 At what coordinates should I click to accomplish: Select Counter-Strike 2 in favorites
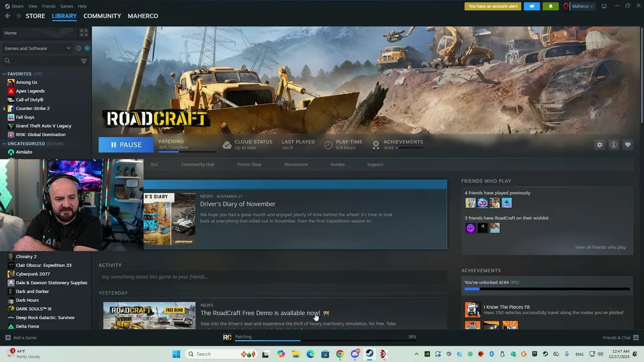[33, 109]
